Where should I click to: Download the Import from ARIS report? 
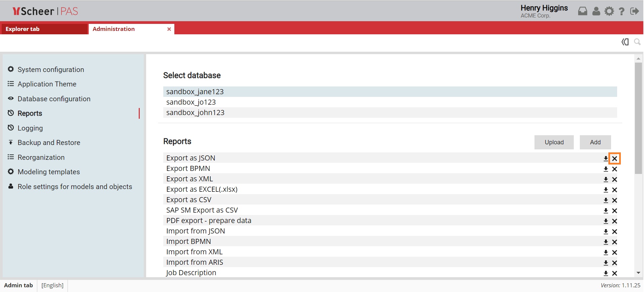[606, 263]
